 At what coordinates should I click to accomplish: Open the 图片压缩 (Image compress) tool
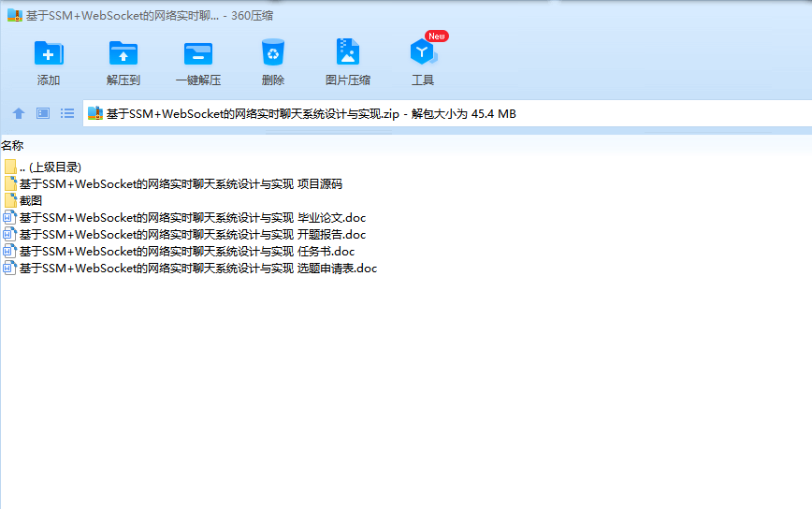coord(347,51)
